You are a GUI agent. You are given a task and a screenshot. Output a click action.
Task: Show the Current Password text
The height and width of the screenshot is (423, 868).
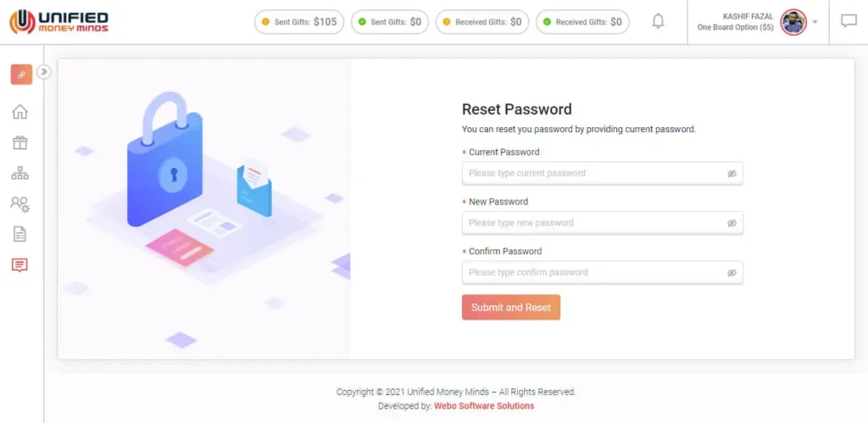[732, 174]
